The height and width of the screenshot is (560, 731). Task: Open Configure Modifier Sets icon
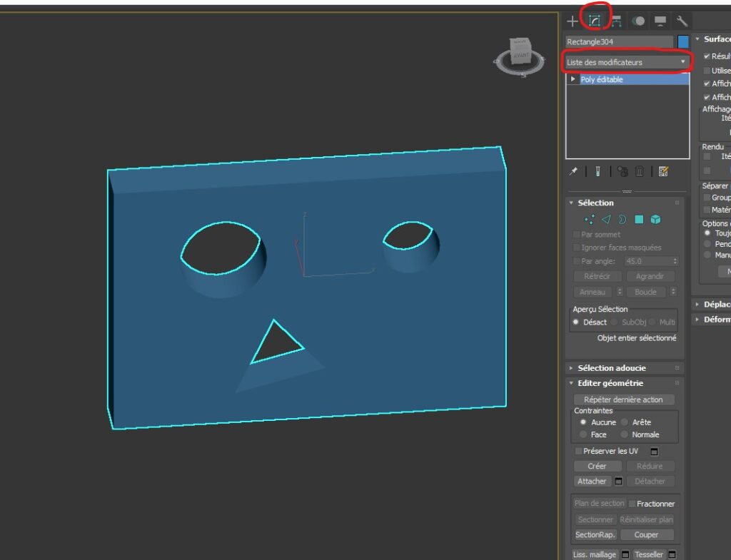663,171
